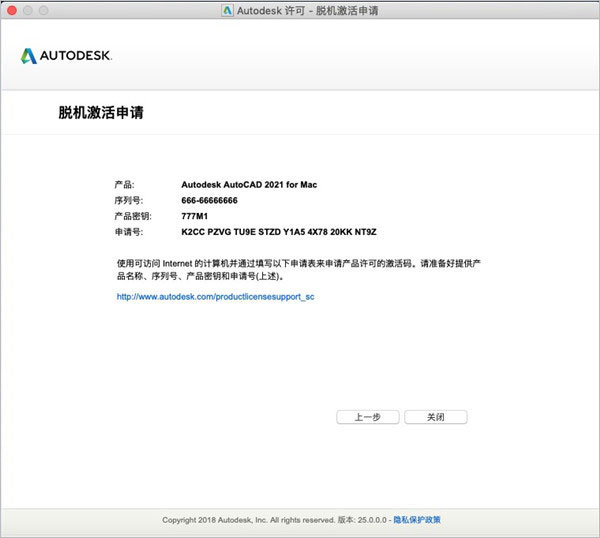This screenshot has width=600, height=538.
Task: Maximize the window with the green button
Action: click(44, 10)
